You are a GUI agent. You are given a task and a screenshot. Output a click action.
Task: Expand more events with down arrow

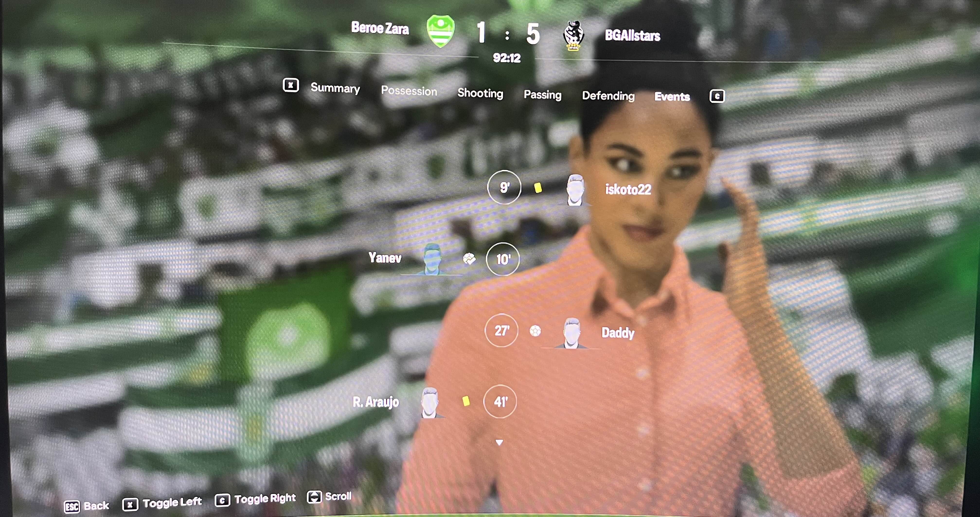click(x=499, y=442)
